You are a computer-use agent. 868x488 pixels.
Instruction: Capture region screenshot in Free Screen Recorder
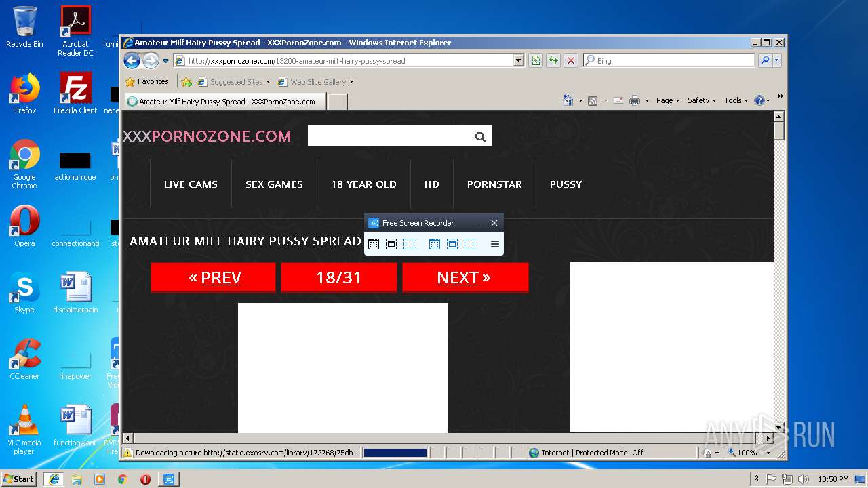pos(409,244)
